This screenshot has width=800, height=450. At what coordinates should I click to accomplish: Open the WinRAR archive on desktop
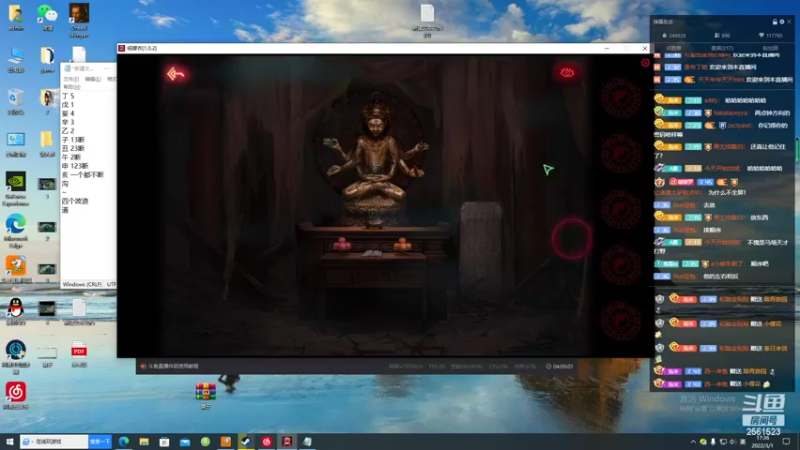pos(205,395)
